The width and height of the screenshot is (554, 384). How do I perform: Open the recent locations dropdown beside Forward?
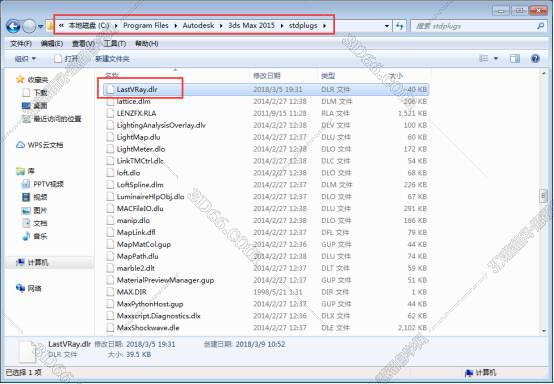[40, 26]
